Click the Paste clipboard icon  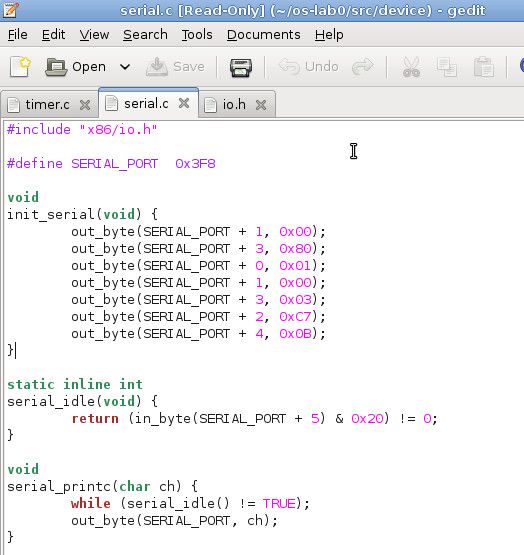483,67
